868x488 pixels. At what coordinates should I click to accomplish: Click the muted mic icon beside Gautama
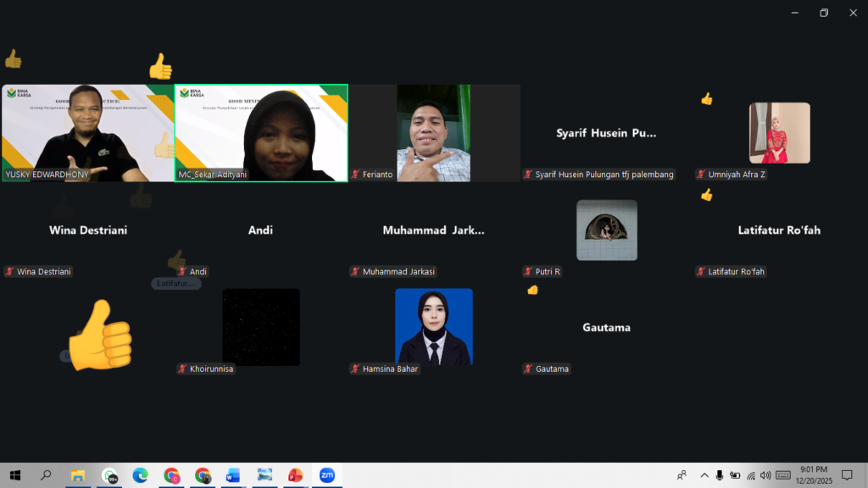point(527,369)
